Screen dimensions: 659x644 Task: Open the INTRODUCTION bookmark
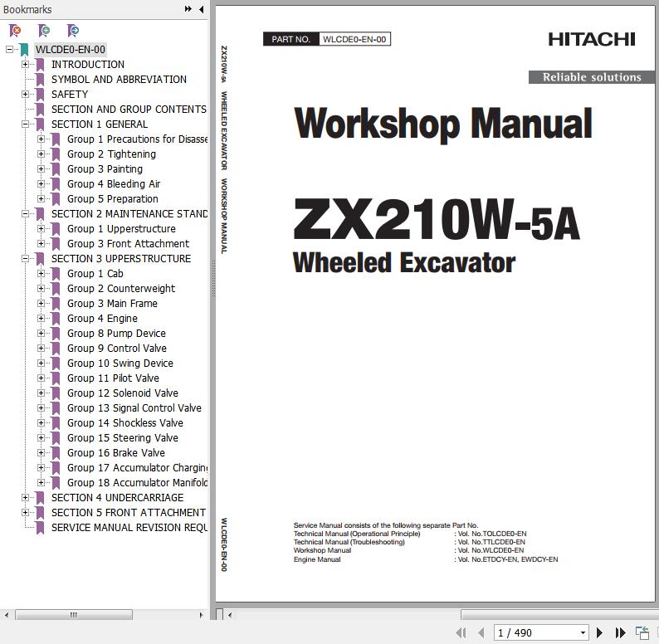[87, 64]
